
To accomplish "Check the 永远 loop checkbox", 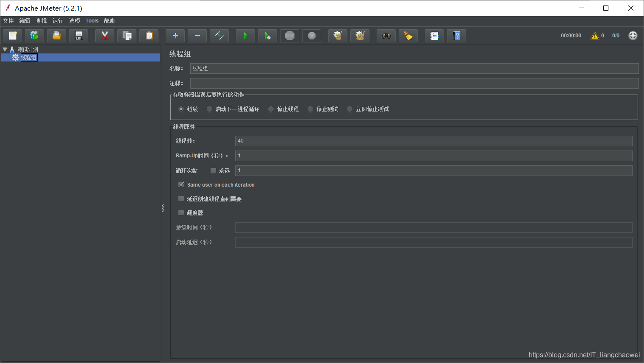I will click(213, 170).
